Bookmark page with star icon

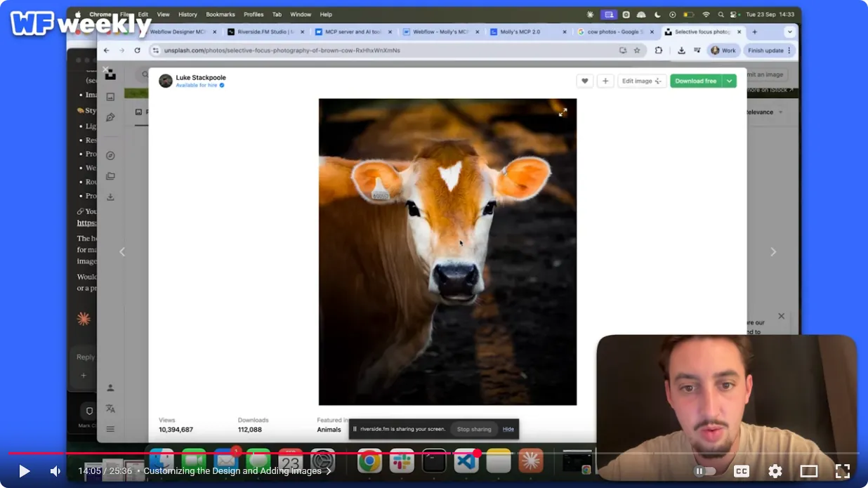coord(637,51)
